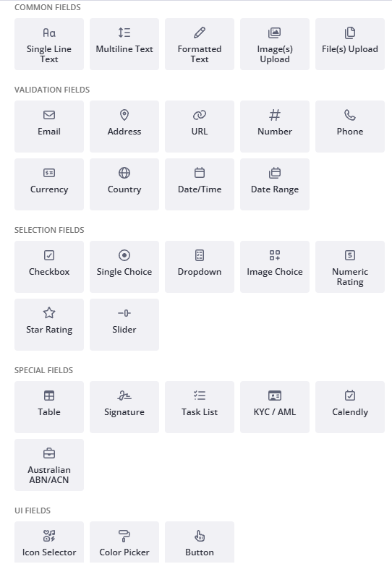Select the Color Picker field

(x=124, y=542)
